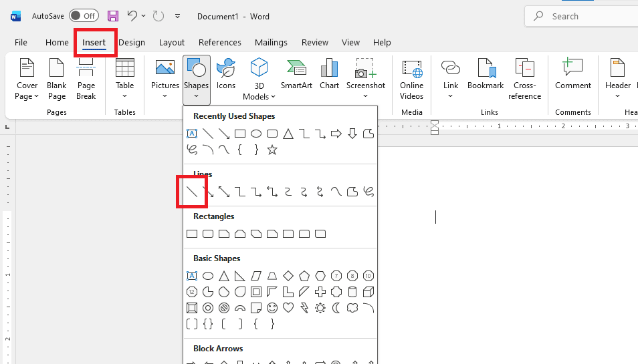Open the Table dropdown

pyautogui.click(x=125, y=79)
